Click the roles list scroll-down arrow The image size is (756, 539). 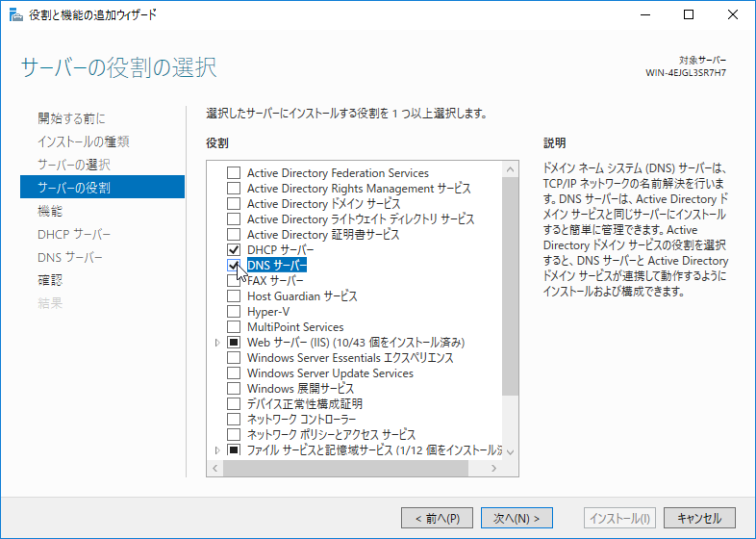[510, 452]
